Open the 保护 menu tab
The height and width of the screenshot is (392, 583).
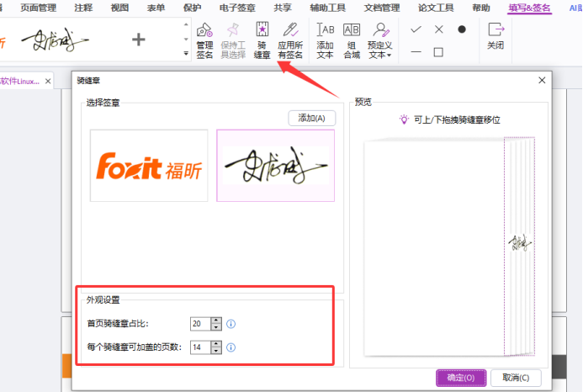192,8
